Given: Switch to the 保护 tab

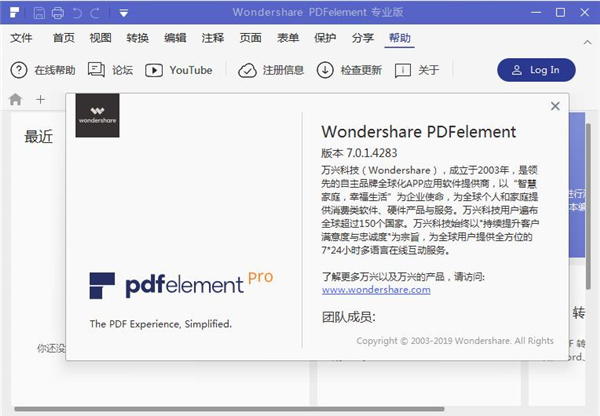Looking at the screenshot, I should click(325, 38).
